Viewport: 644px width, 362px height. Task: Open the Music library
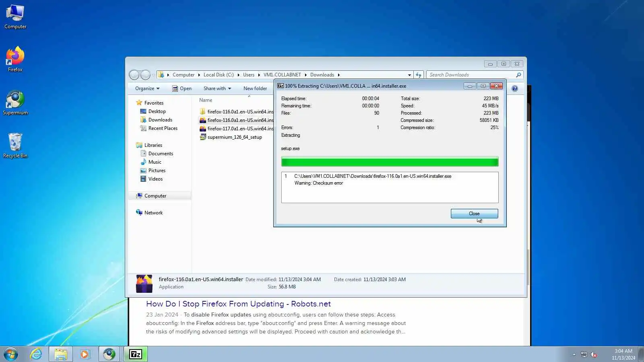(151, 162)
